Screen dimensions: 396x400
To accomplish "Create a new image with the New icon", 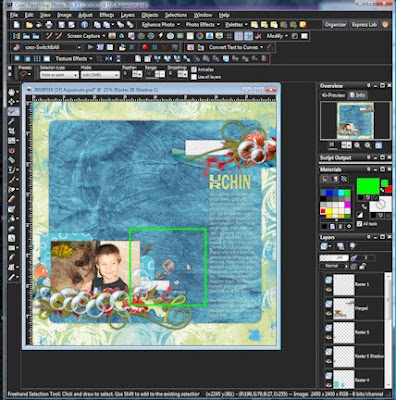I will click(17, 25).
